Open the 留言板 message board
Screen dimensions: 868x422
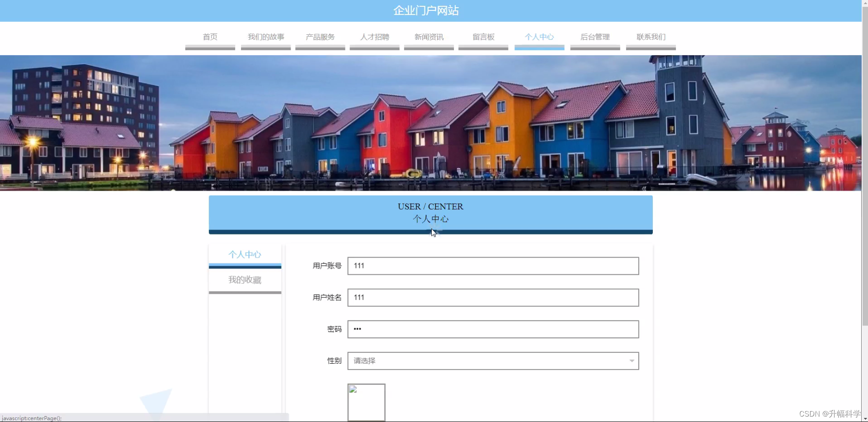(x=483, y=37)
